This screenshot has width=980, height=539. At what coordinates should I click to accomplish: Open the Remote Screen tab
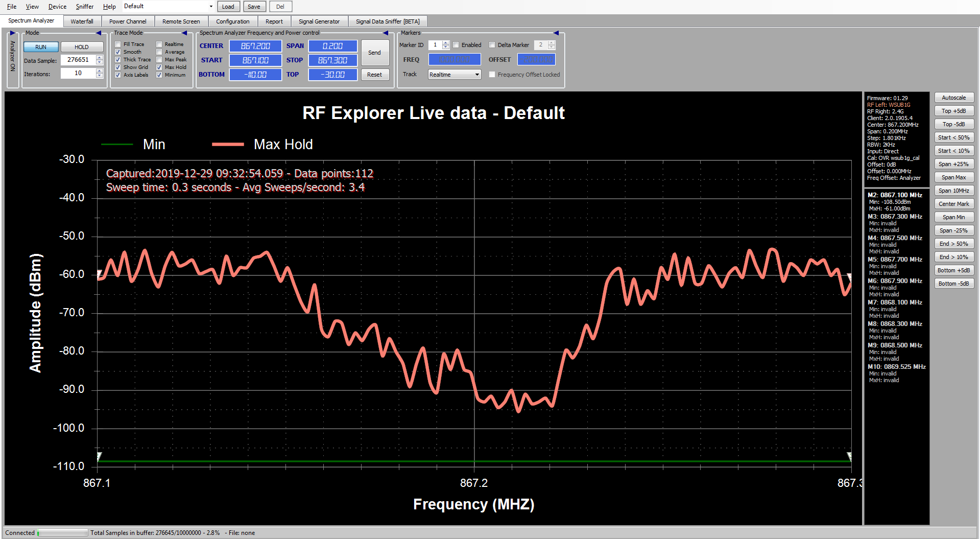[181, 21]
